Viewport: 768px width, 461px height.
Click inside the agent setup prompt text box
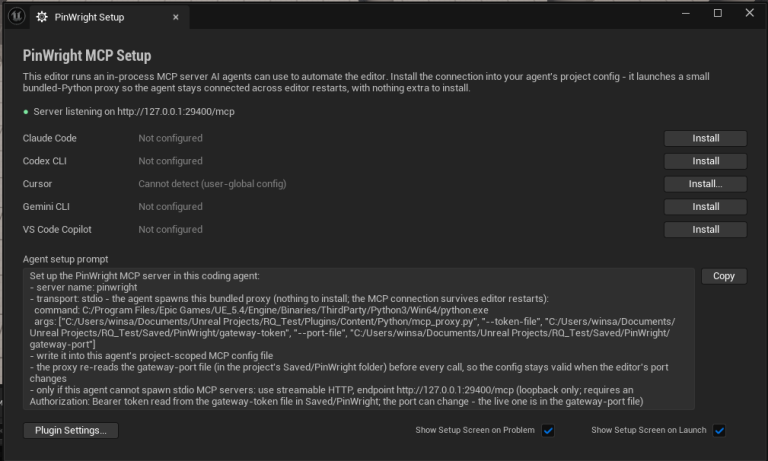pos(359,339)
